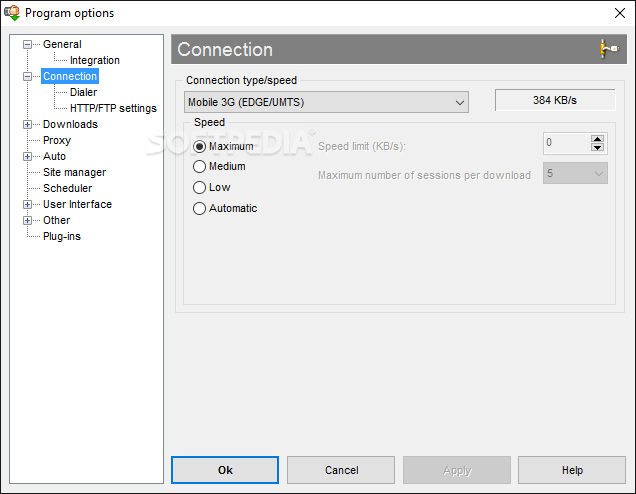This screenshot has width=636, height=494.
Task: Select the Maximum speed radio button
Action: coord(200,147)
